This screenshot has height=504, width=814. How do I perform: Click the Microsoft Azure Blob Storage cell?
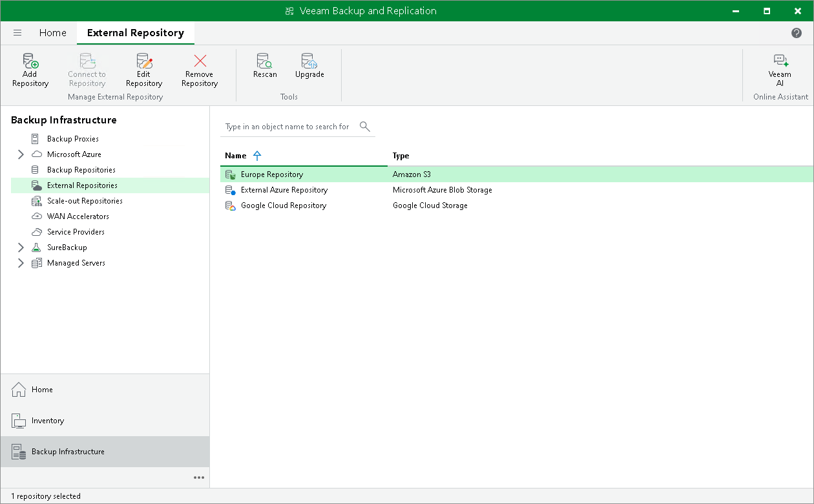point(443,190)
